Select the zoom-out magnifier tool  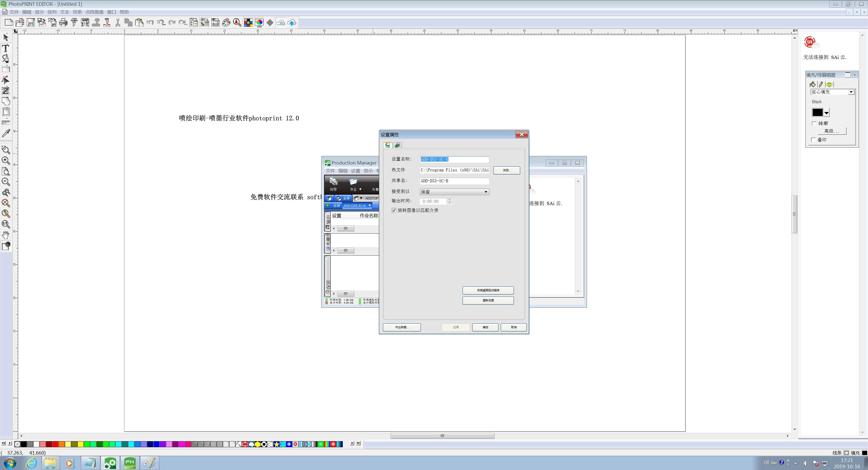click(x=6, y=182)
